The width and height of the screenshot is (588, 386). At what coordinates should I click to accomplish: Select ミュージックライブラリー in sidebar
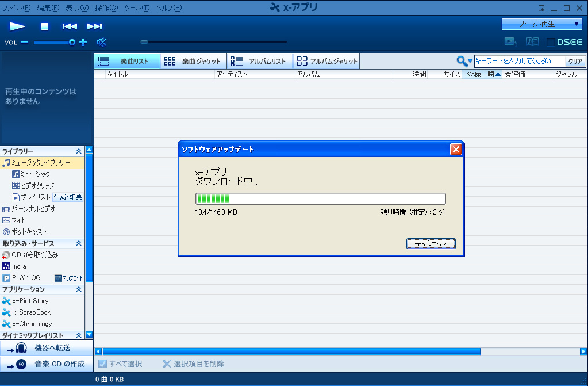coord(42,163)
